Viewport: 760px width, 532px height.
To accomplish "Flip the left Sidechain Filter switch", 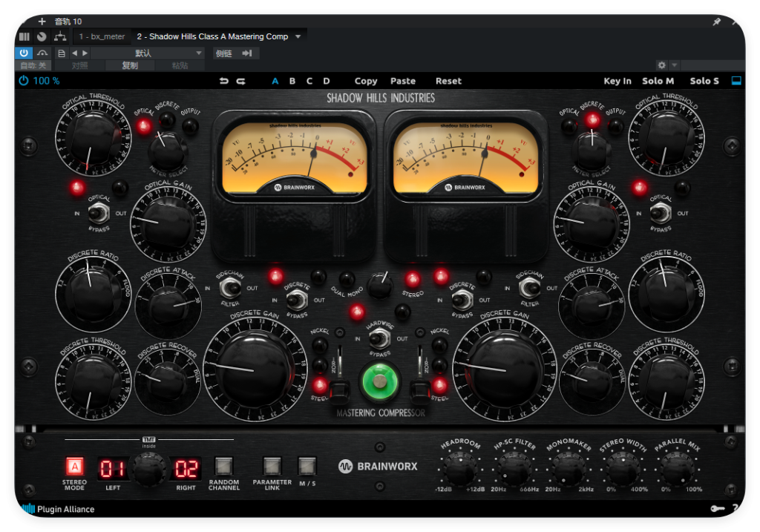I will (230, 289).
